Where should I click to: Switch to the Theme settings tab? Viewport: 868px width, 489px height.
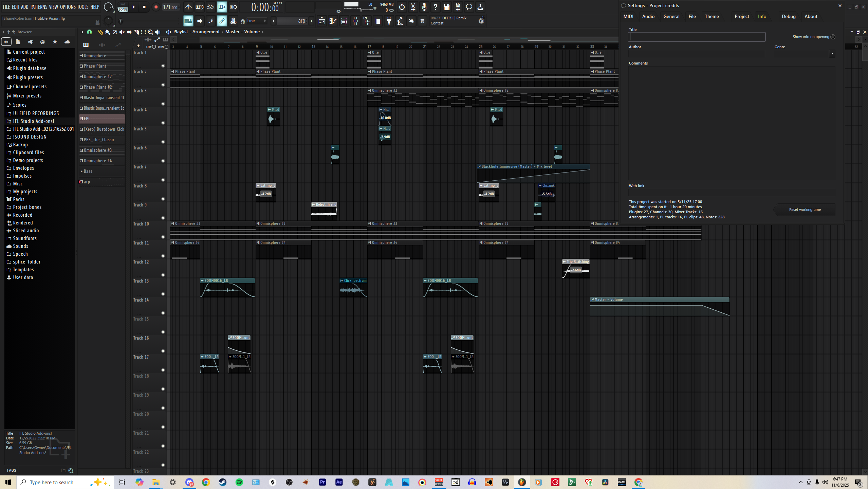712,16
